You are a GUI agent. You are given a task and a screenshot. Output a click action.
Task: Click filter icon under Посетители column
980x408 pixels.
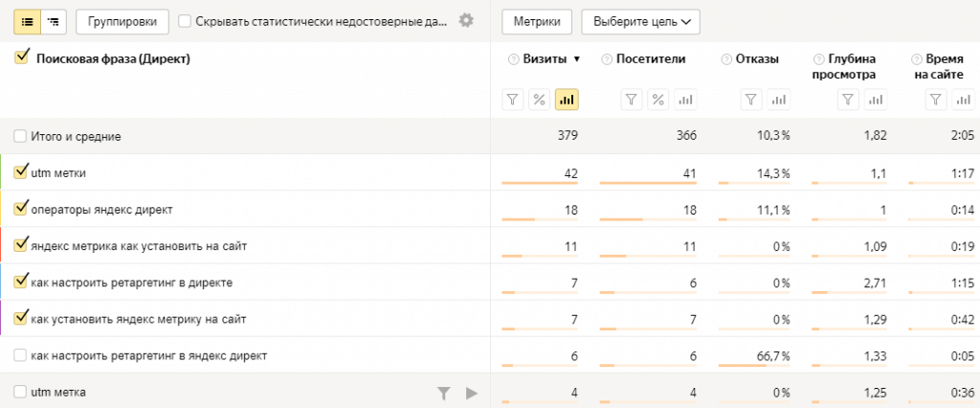[x=632, y=99]
